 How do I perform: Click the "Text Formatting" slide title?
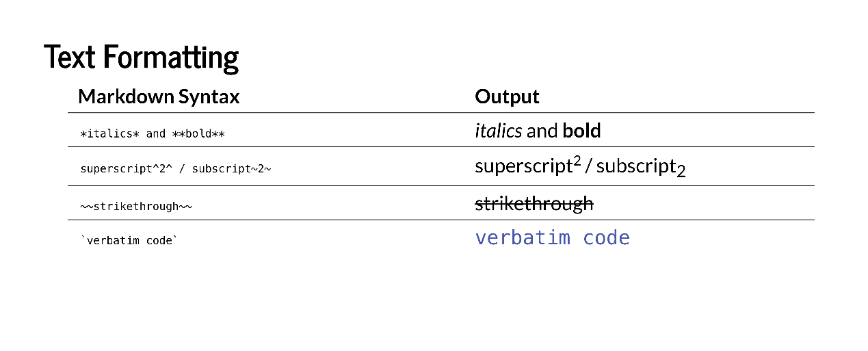tap(141, 57)
